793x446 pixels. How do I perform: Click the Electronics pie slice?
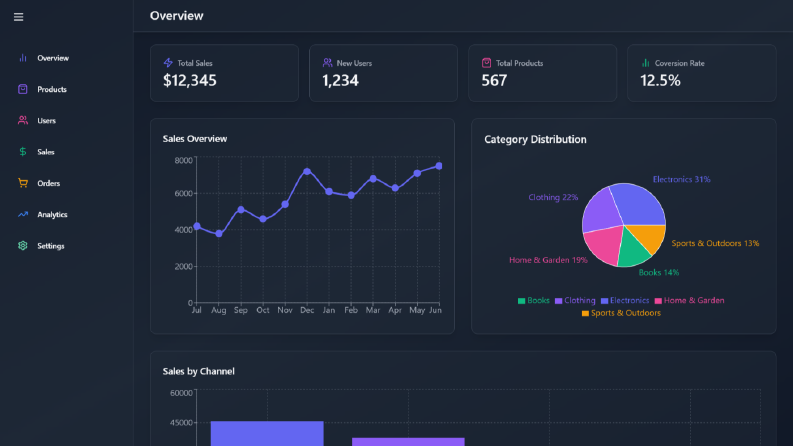(640, 205)
